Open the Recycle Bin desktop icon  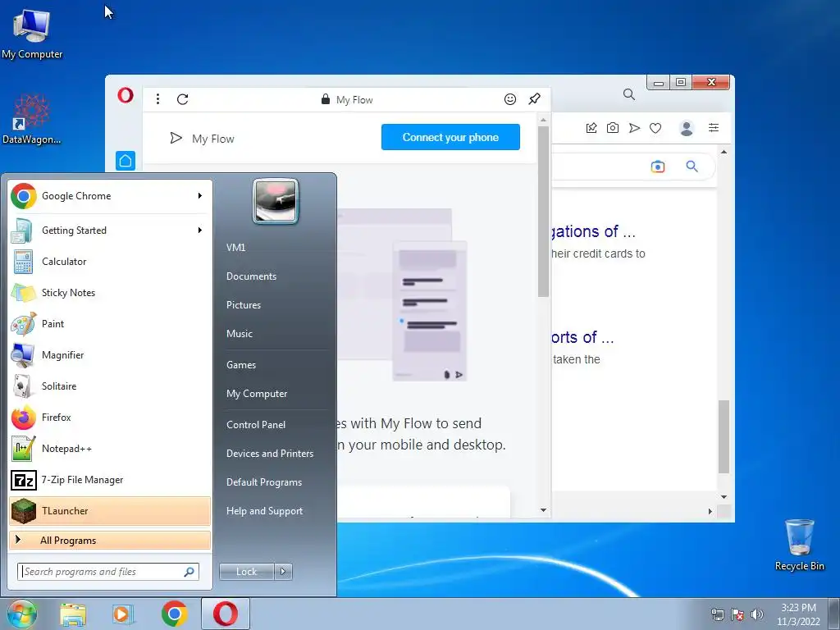pyautogui.click(x=799, y=545)
